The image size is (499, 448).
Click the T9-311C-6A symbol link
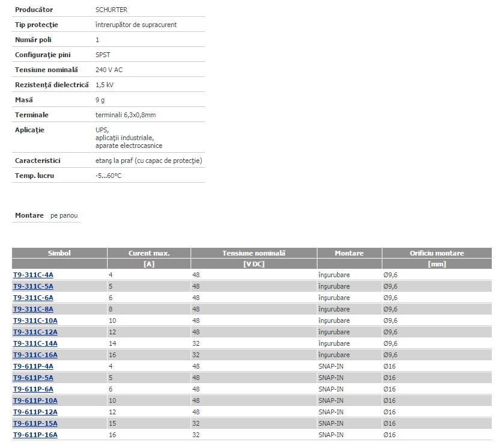coord(33,298)
